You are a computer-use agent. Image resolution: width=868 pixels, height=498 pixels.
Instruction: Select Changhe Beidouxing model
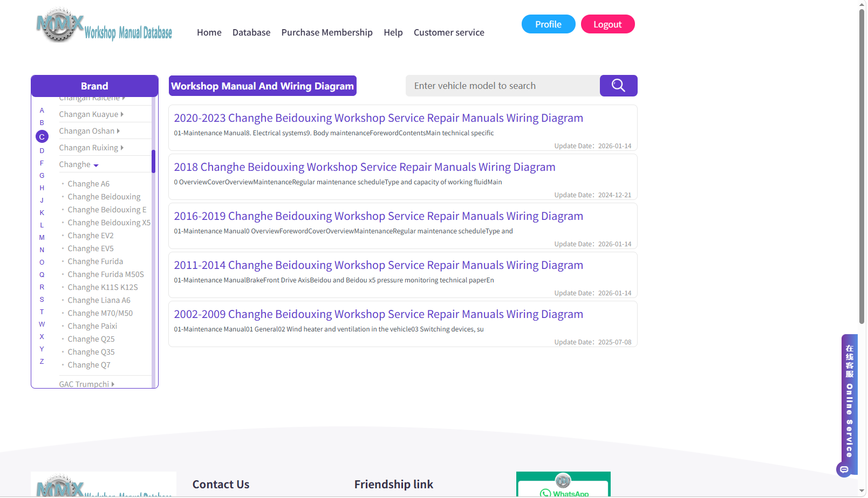(104, 197)
